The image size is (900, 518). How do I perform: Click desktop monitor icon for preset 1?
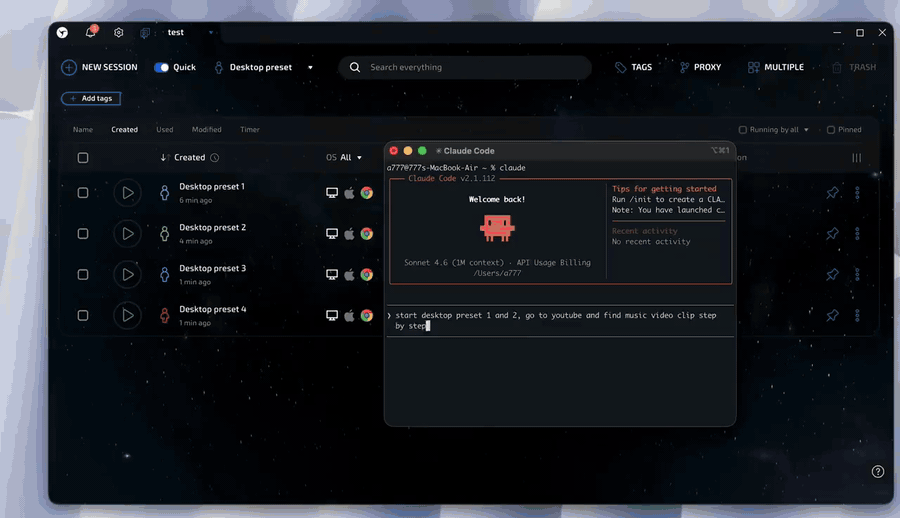(x=332, y=193)
